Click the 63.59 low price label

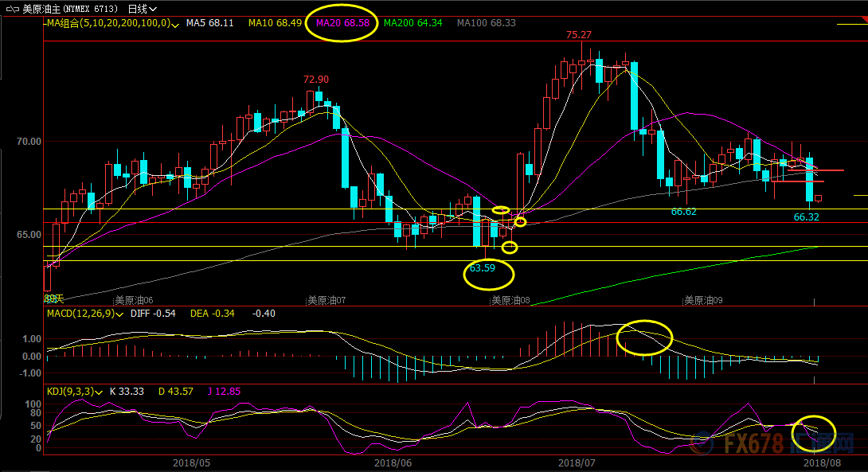(482, 267)
